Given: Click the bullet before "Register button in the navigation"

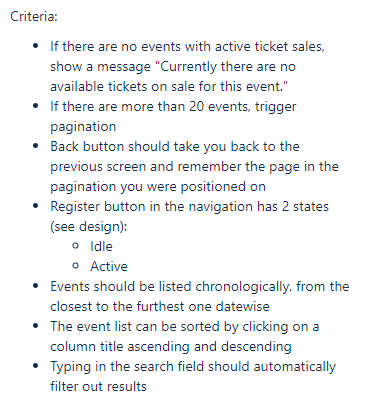Looking at the screenshot, I should (36, 206).
